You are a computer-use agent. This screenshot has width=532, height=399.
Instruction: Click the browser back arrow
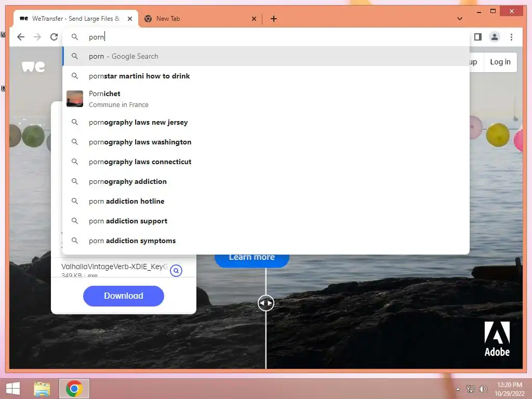click(x=21, y=37)
